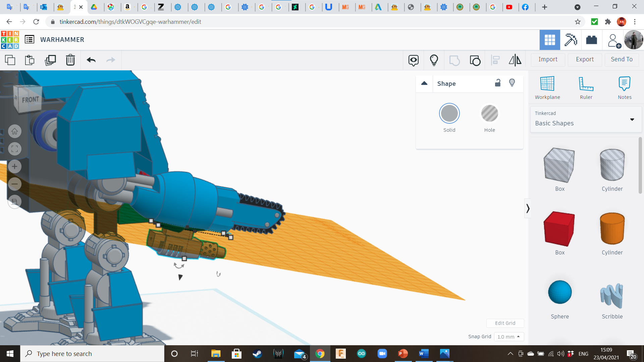Screen dimensions: 644x362
Task: Toggle shape visibility lightbulb in Shape panel
Action: coord(512,83)
